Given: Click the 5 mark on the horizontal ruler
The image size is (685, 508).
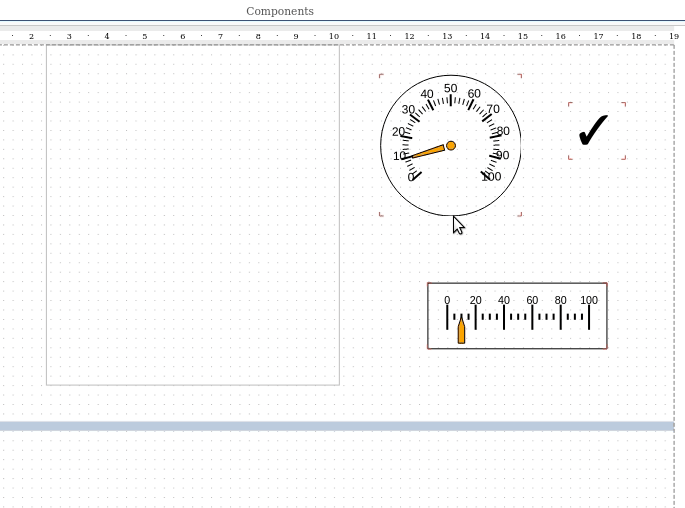Looking at the screenshot, I should click(x=145, y=36).
